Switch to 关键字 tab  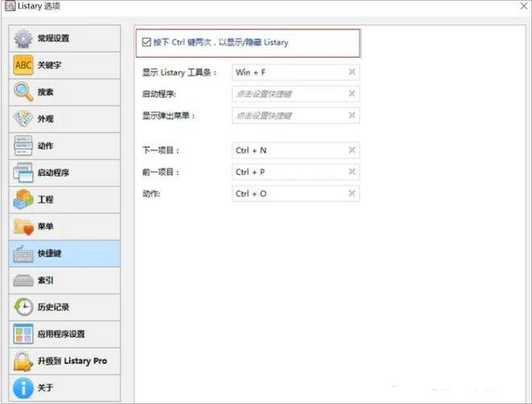[64, 65]
